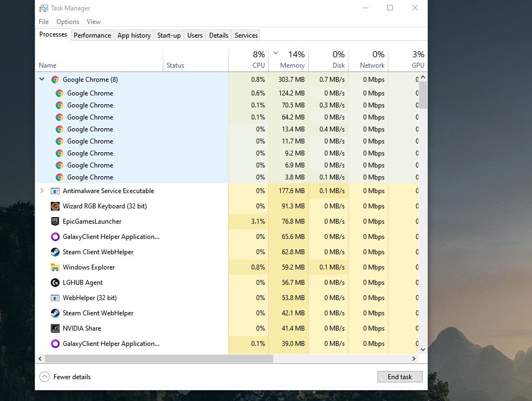Click the Task Manager title bar icon
Screen dimensions: 532x401
click(x=44, y=8)
